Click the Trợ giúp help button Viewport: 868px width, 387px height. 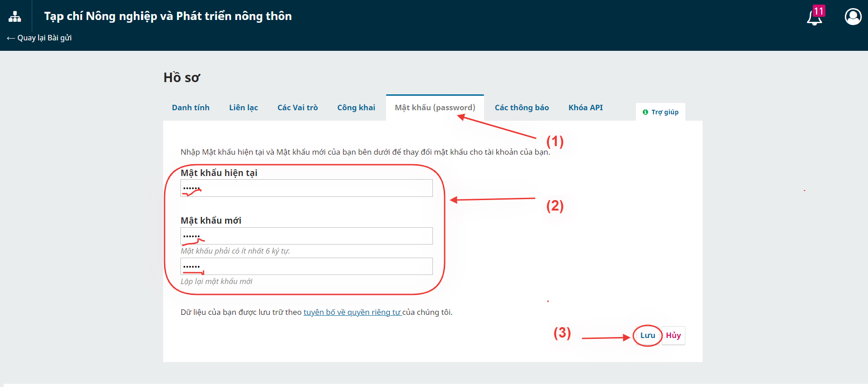coord(660,112)
